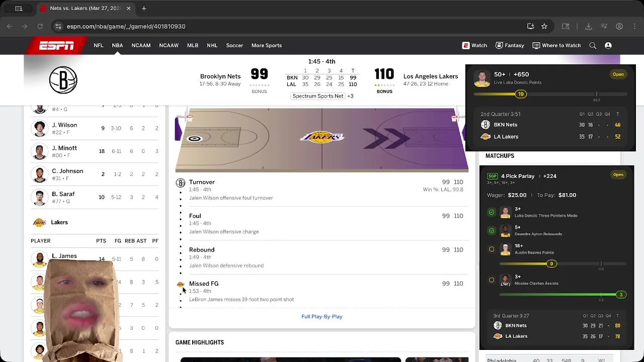Click J. Wilson's player headshot
The height and width of the screenshot is (362, 644).
coord(39,129)
